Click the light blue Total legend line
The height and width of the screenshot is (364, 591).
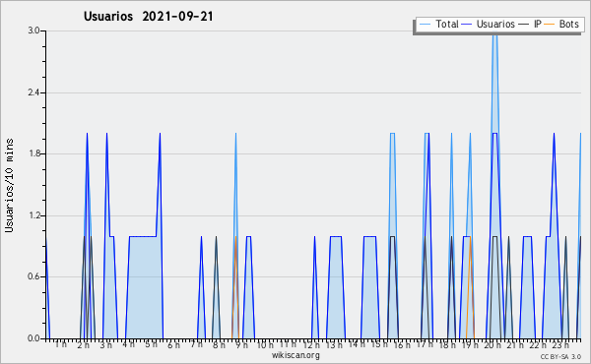425,24
